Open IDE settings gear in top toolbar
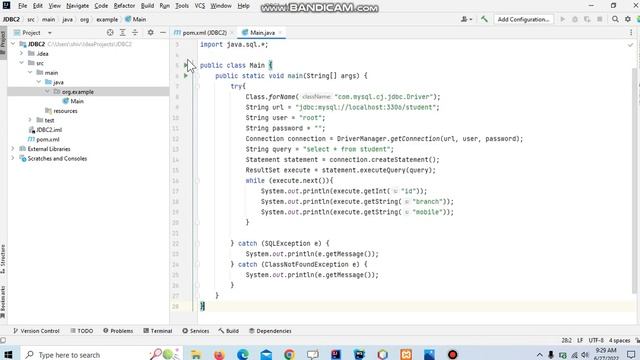This screenshot has width=640, height=360. [628, 19]
